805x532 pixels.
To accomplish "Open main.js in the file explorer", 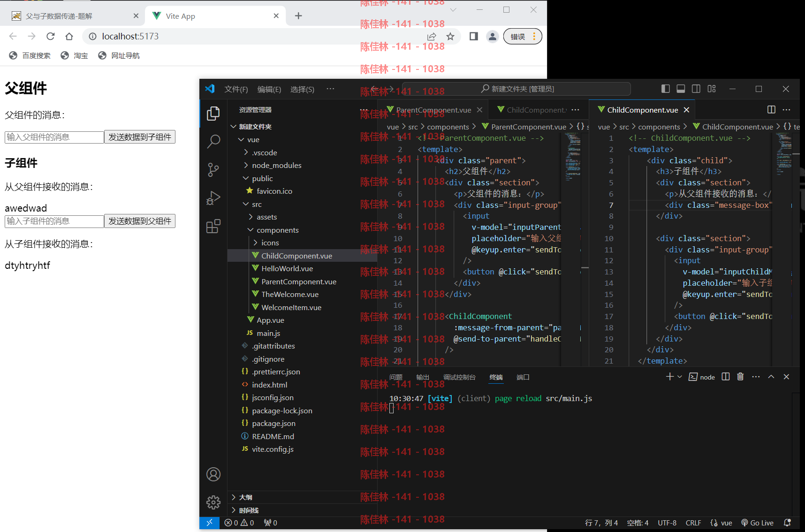I will coord(268,333).
